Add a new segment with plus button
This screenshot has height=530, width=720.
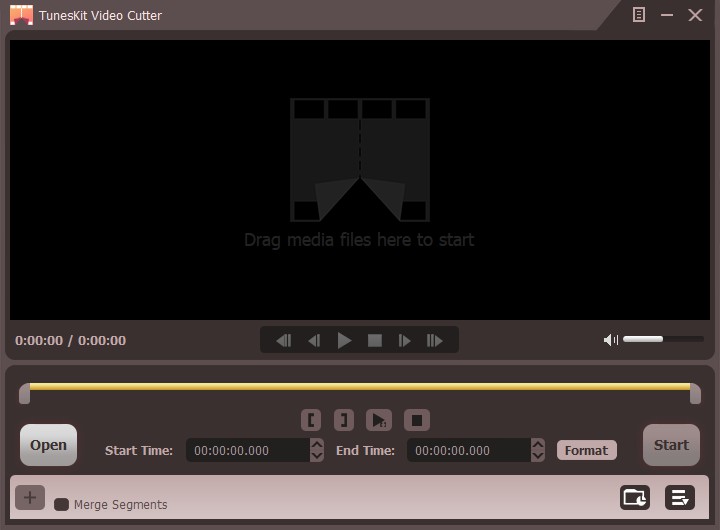click(x=30, y=497)
